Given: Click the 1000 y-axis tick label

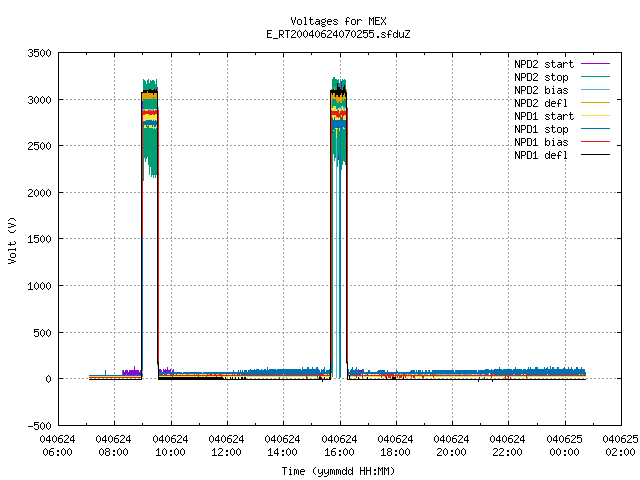Looking at the screenshot, I should [x=39, y=286].
